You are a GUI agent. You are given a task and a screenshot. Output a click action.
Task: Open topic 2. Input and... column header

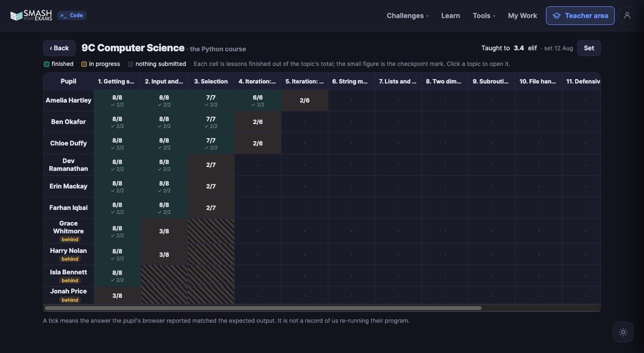point(164,82)
